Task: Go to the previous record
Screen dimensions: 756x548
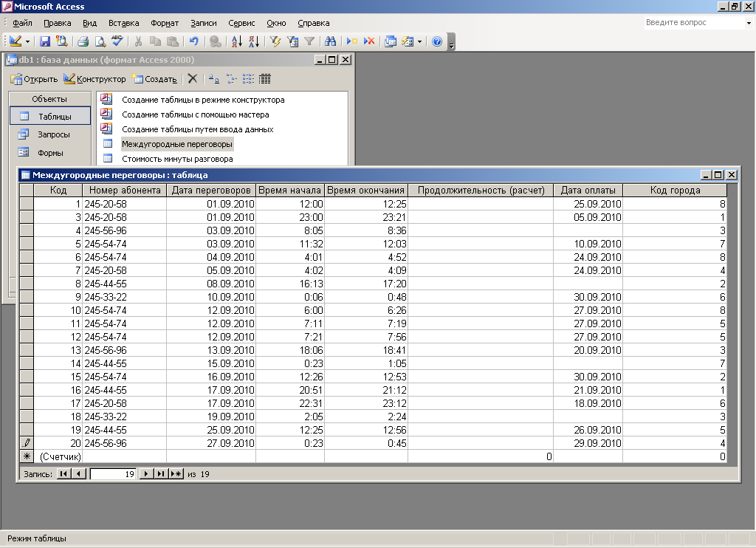Action: pos(79,473)
